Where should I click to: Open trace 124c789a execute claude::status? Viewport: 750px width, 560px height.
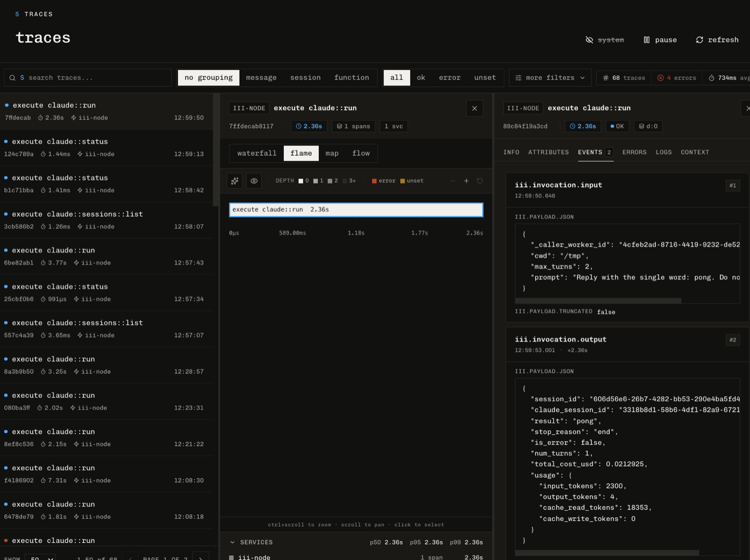[107, 148]
